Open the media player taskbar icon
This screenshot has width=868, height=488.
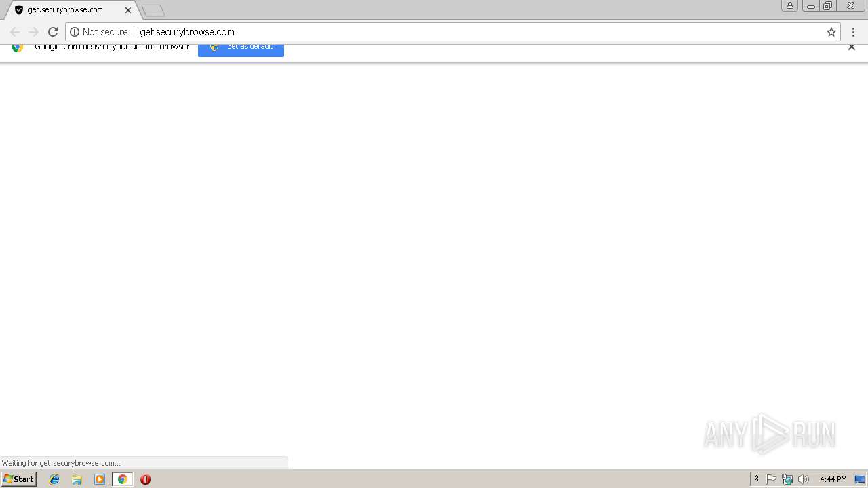coord(100,479)
